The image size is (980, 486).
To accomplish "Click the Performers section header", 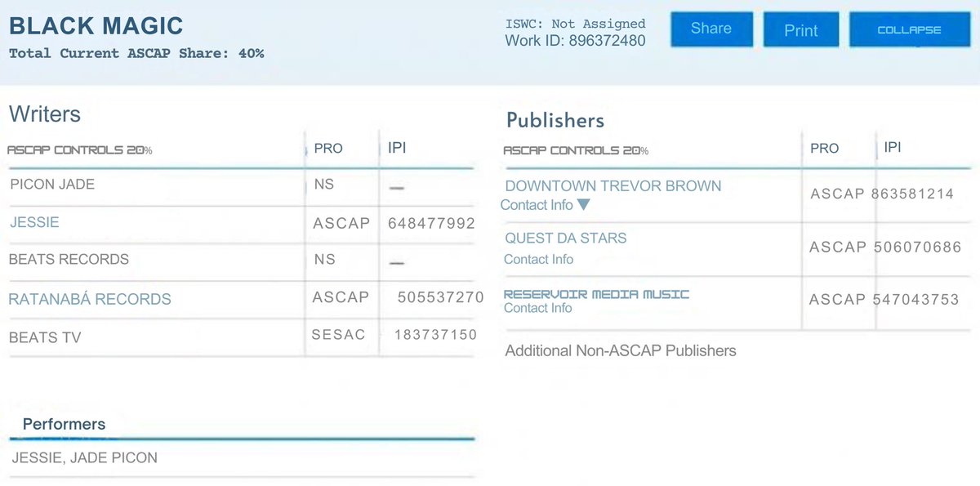I will tap(64, 425).
